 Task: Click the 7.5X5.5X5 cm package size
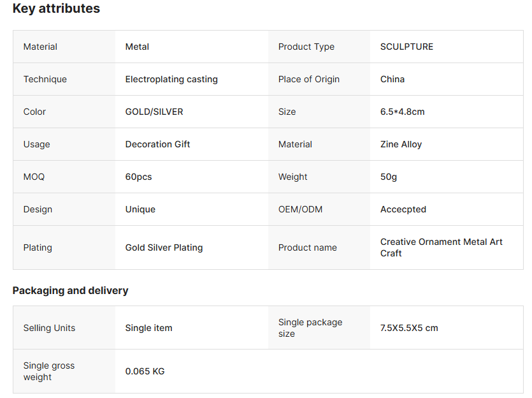pos(409,328)
